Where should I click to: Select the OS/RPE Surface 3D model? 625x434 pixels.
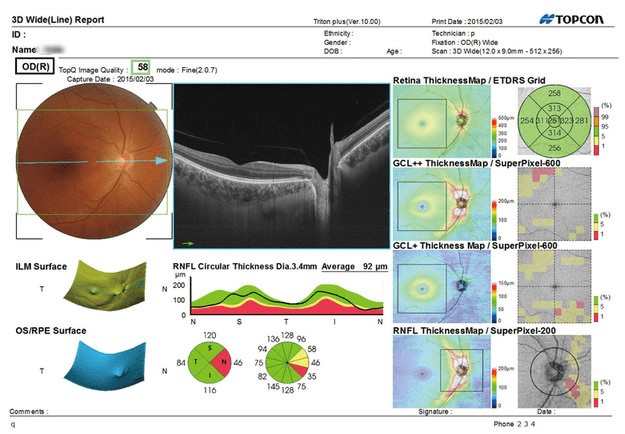tap(100, 369)
